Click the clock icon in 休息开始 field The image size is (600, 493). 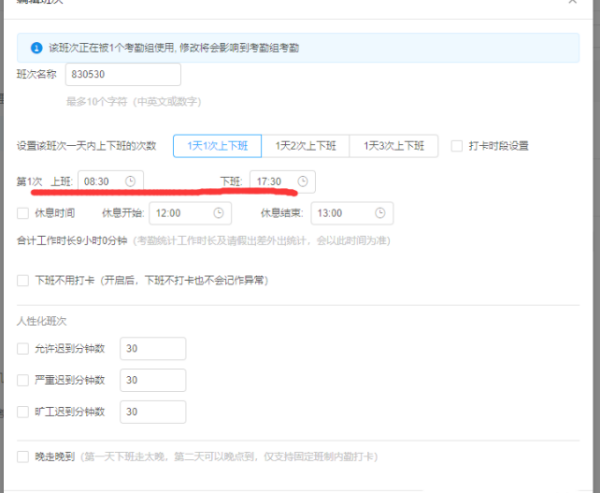[x=218, y=213]
